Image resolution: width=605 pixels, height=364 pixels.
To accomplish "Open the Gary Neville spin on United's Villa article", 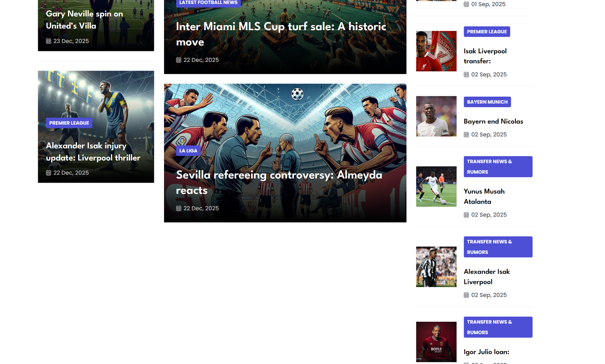I will pyautogui.click(x=84, y=20).
